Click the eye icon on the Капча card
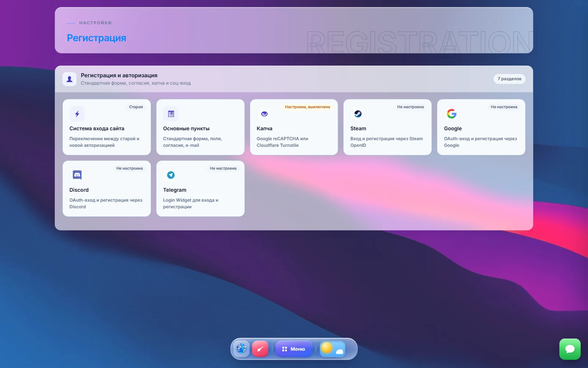Screen dimensions: 588x368 264,114
